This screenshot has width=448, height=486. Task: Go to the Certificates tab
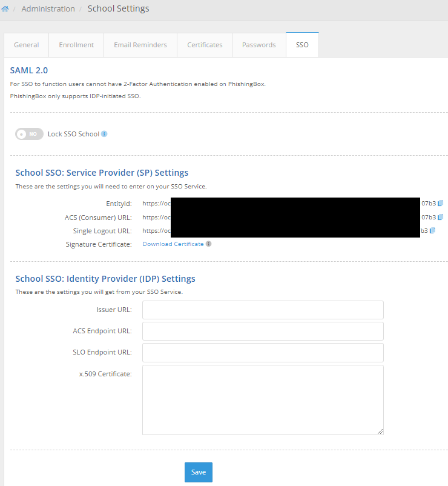(x=205, y=45)
